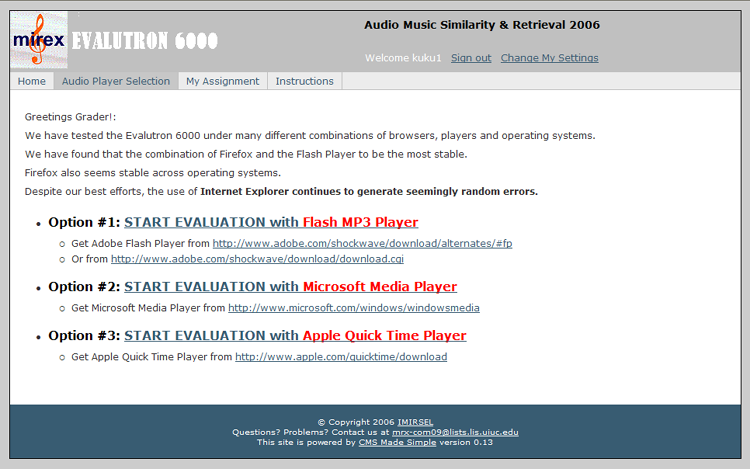The height and width of the screenshot is (469, 750).
Task: Open the microsoft.com windowsmedia link
Action: [353, 308]
